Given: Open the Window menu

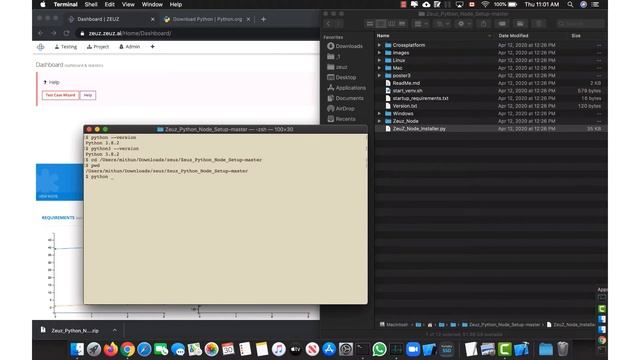Looking at the screenshot, I should click(x=152, y=4).
